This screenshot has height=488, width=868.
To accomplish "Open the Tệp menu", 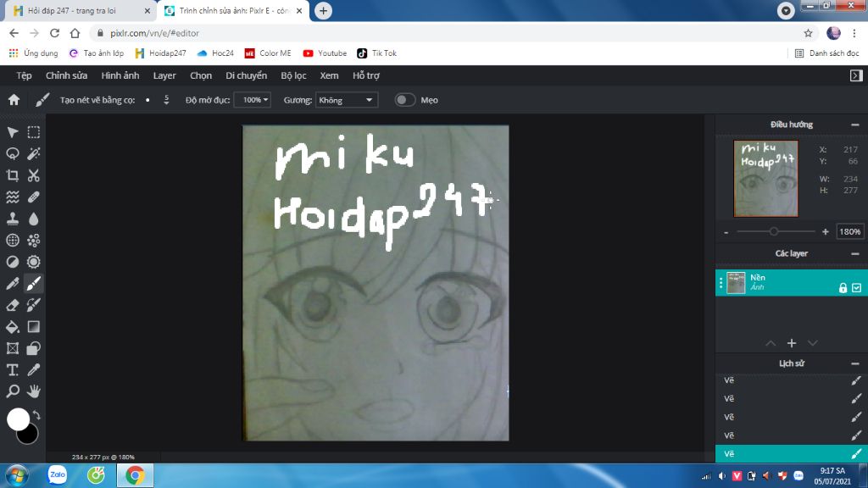I will 24,75.
